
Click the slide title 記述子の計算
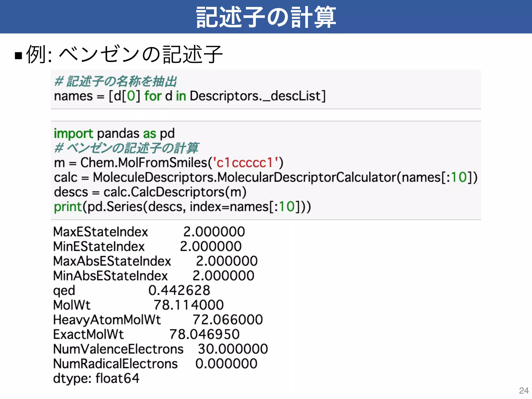tap(266, 17)
